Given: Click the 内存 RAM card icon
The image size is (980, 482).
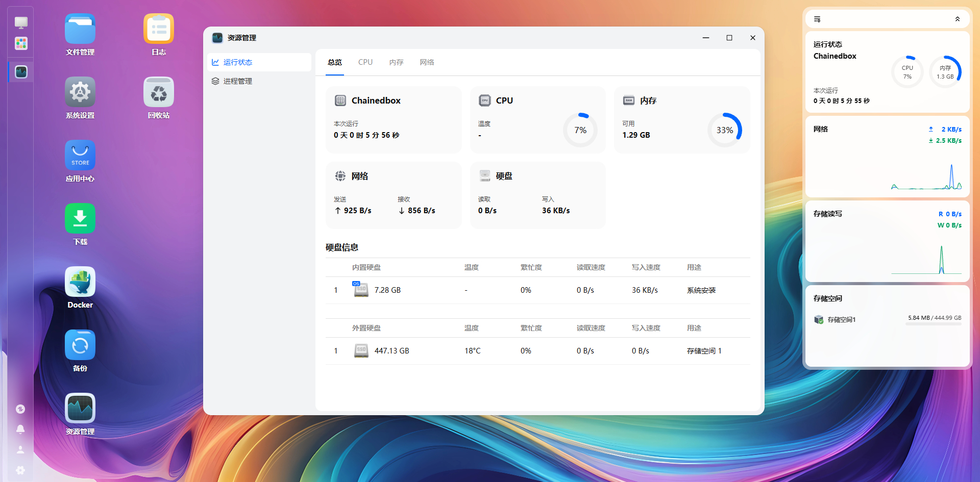Looking at the screenshot, I should pyautogui.click(x=629, y=100).
